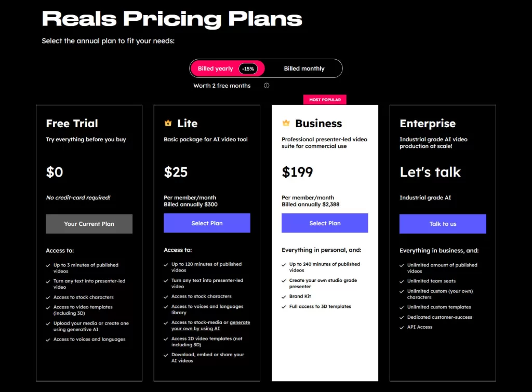Image resolution: width=532 pixels, height=392 pixels.
Task: Click the crown icon next to Lite
Action: pos(168,123)
